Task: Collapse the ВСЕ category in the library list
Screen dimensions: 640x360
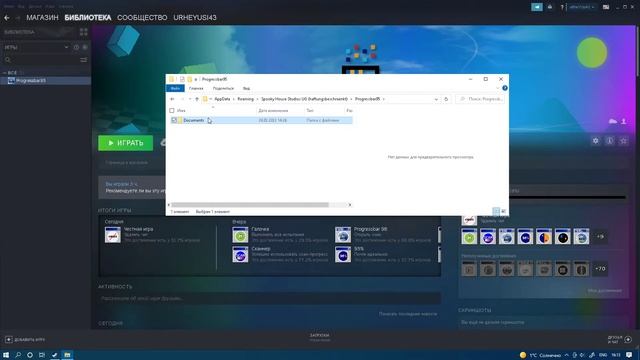Action: (x=5, y=73)
